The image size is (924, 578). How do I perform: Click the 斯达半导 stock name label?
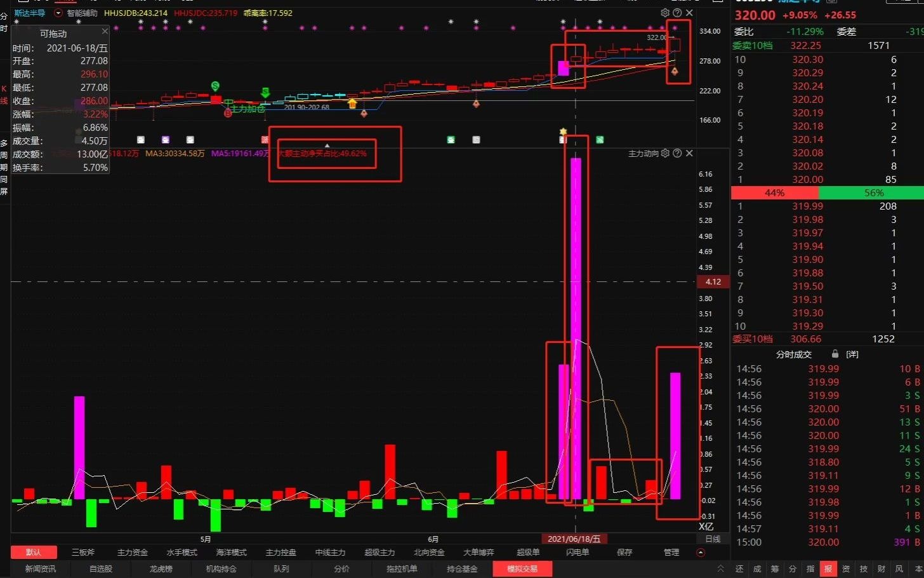pos(30,13)
